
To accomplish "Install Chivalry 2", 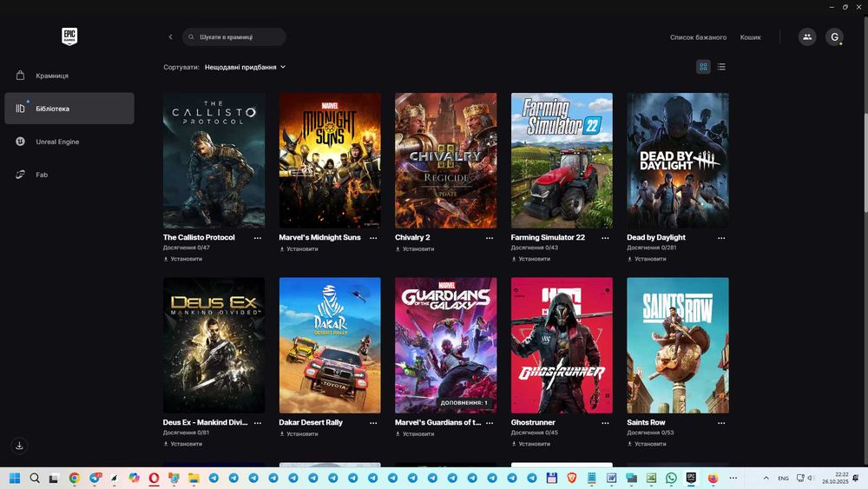I will (415, 248).
